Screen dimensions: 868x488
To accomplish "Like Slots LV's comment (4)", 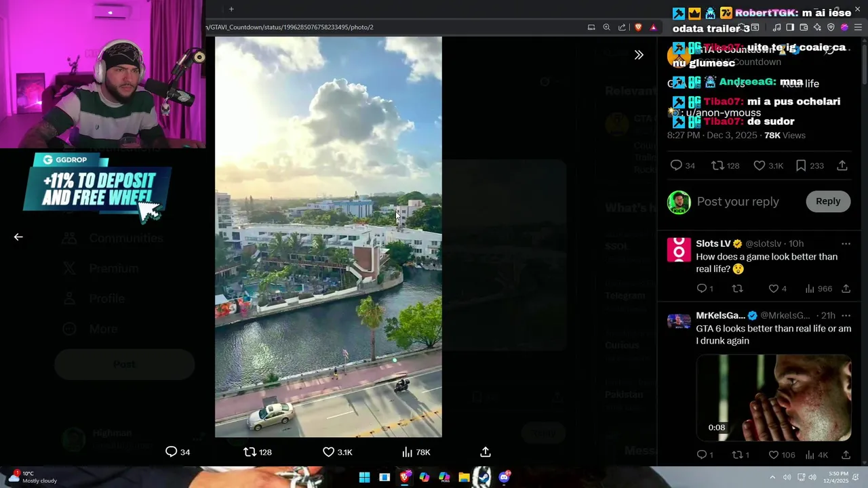I will 777,289.
